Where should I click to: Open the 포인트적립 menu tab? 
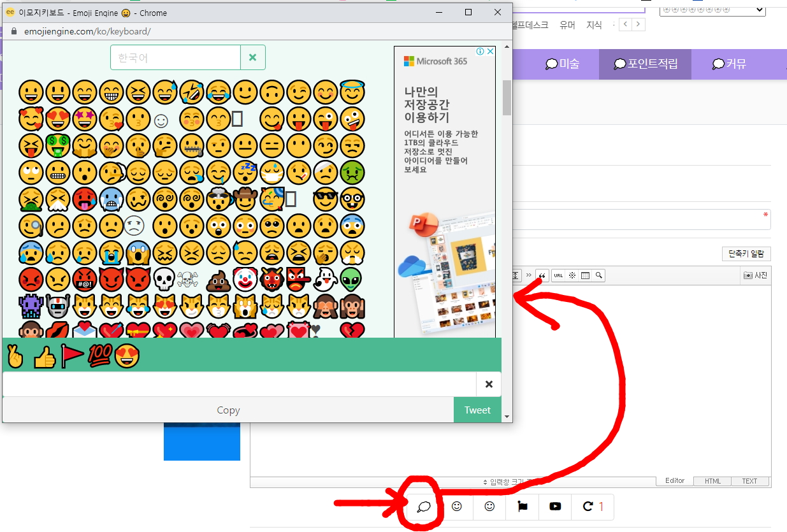[645, 64]
